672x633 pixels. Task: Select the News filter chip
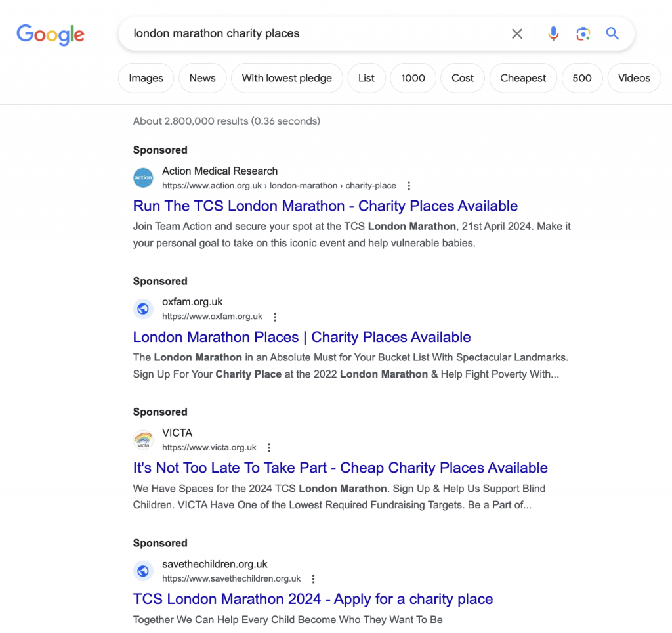pyautogui.click(x=202, y=78)
